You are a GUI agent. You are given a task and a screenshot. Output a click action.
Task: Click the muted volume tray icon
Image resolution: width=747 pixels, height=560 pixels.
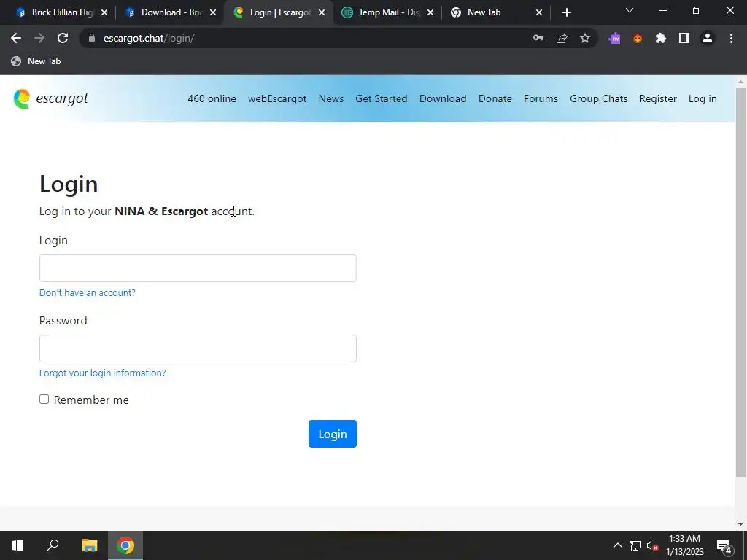(652, 545)
